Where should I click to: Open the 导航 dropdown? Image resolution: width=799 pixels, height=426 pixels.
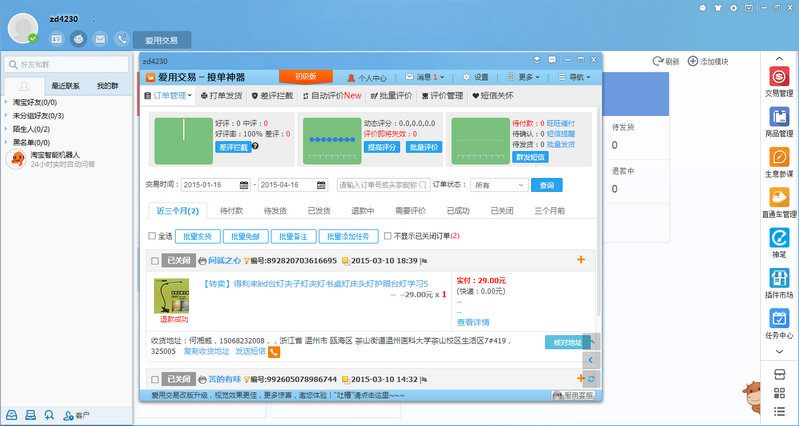click(x=574, y=77)
